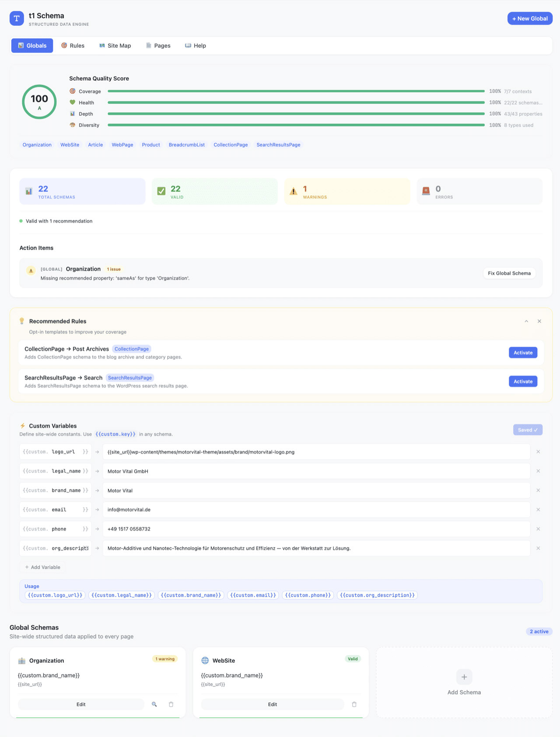Edit the WebSite global schema
560x737 pixels.
[x=273, y=704]
